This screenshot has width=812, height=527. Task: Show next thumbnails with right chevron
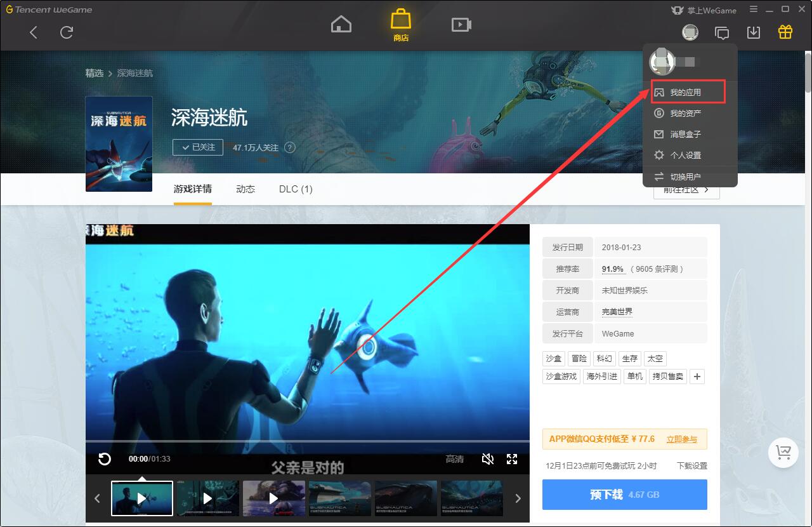pyautogui.click(x=518, y=498)
